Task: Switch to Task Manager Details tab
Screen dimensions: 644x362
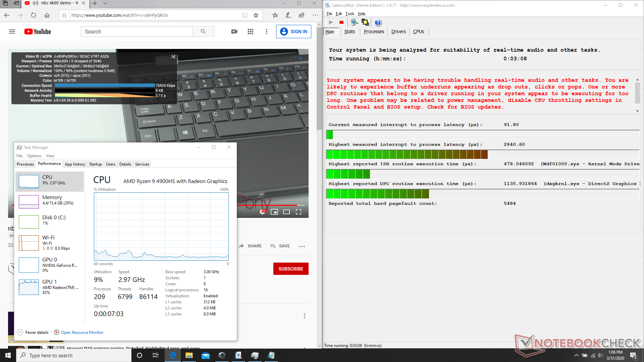Action: [x=125, y=164]
